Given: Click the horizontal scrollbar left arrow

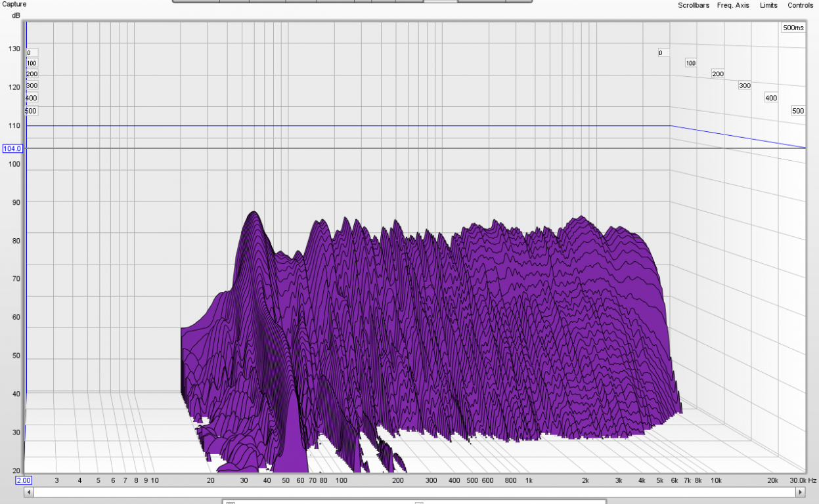Looking at the screenshot, I should click(28, 492).
